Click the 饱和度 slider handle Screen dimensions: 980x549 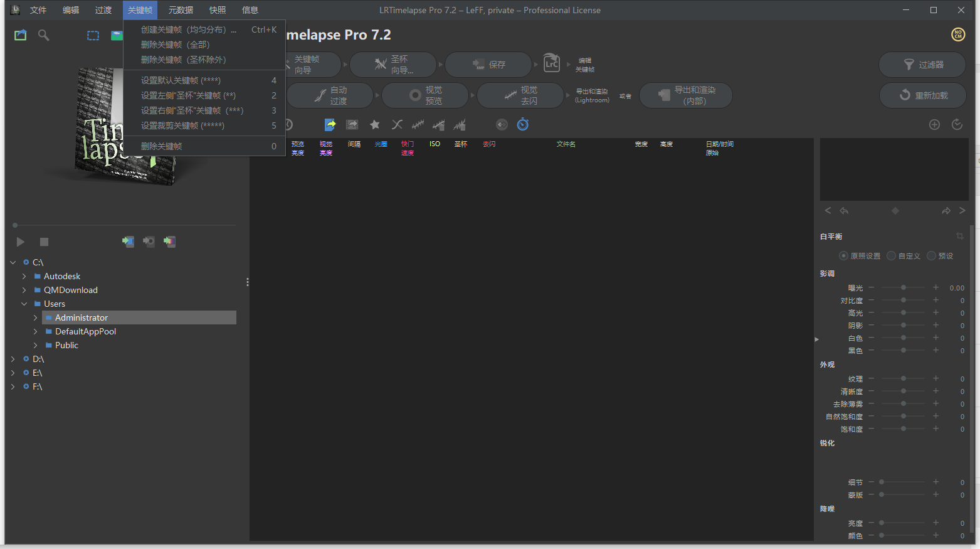point(904,429)
